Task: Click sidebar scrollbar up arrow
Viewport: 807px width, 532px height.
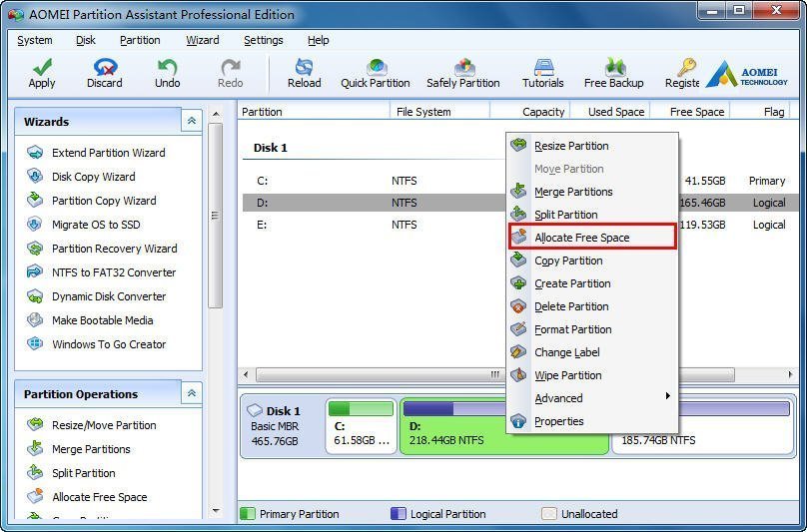Action: pos(216,114)
